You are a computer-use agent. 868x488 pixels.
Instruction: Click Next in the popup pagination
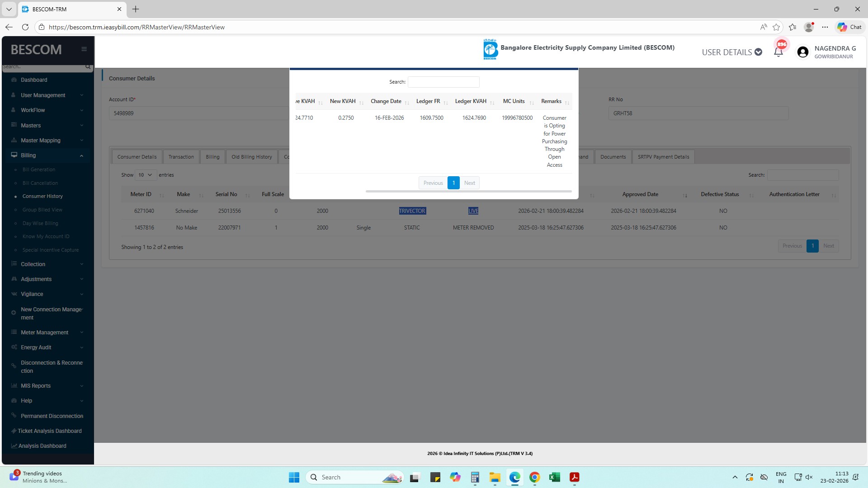pyautogui.click(x=469, y=183)
